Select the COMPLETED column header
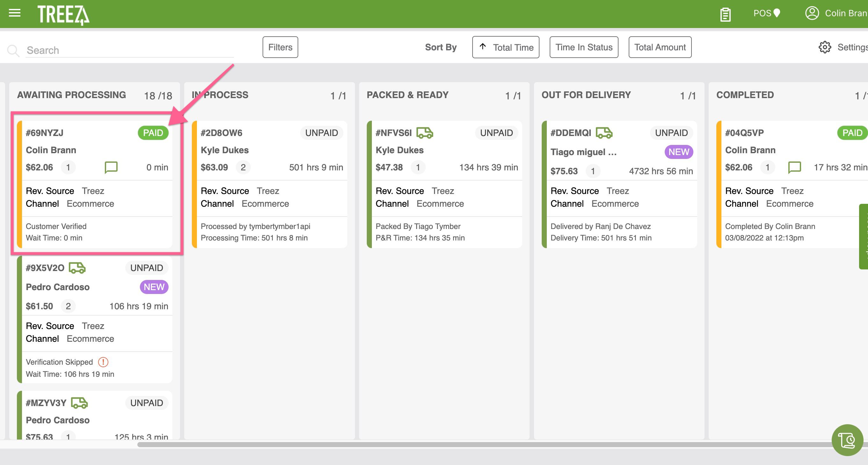868x465 pixels. pyautogui.click(x=745, y=95)
